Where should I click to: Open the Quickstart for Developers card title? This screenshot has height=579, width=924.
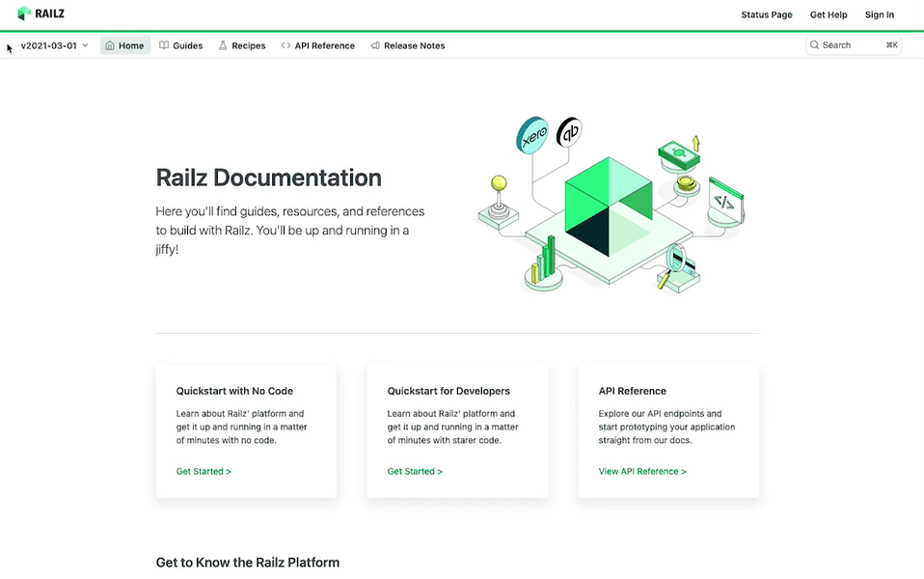coord(448,391)
